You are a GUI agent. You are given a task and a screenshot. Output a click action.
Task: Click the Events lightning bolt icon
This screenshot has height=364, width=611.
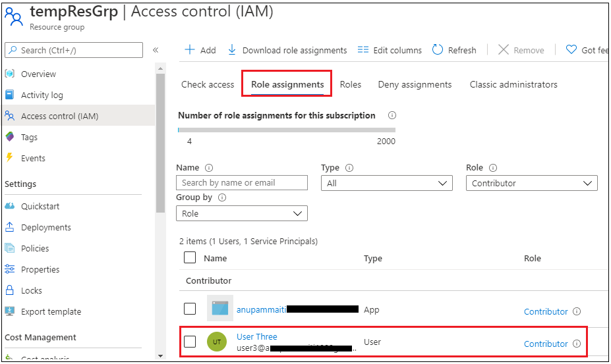pos(9,158)
